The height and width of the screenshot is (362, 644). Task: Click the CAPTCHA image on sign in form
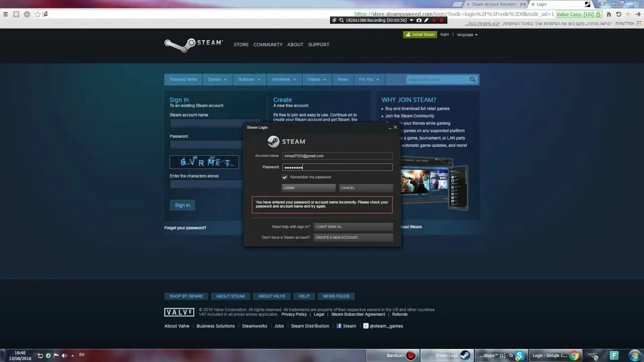(x=204, y=162)
